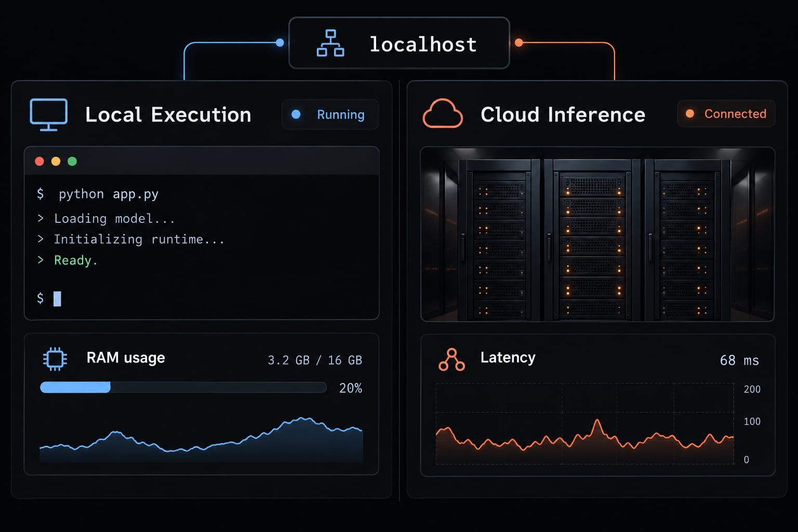
Task: Click the Connected status badge
Action: (726, 114)
